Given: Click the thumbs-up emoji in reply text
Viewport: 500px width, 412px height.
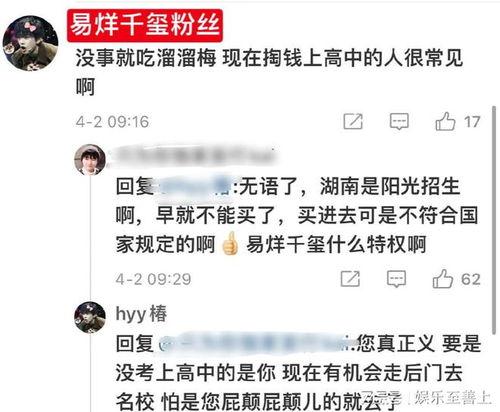Looking at the screenshot, I should point(230,244).
